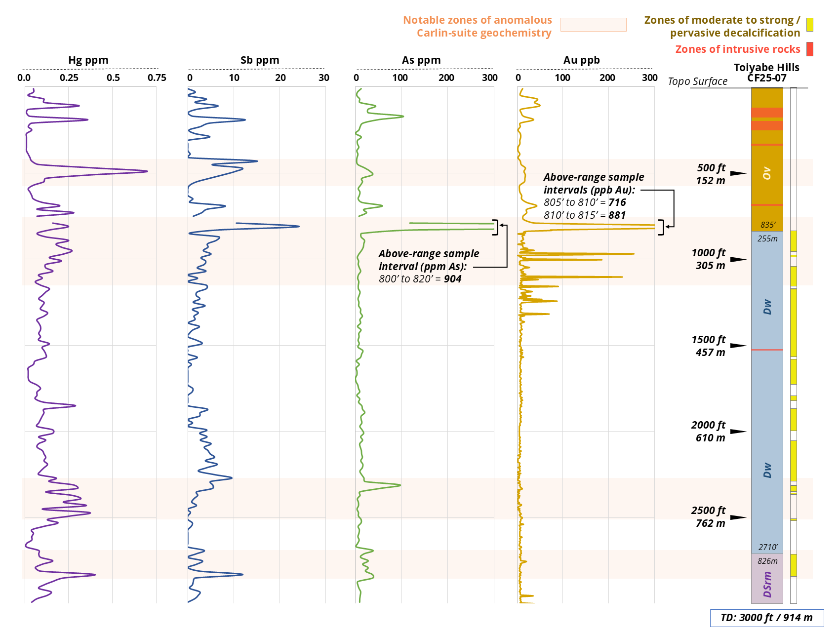Click the 2500 ft depth arrow marker

click(x=738, y=517)
